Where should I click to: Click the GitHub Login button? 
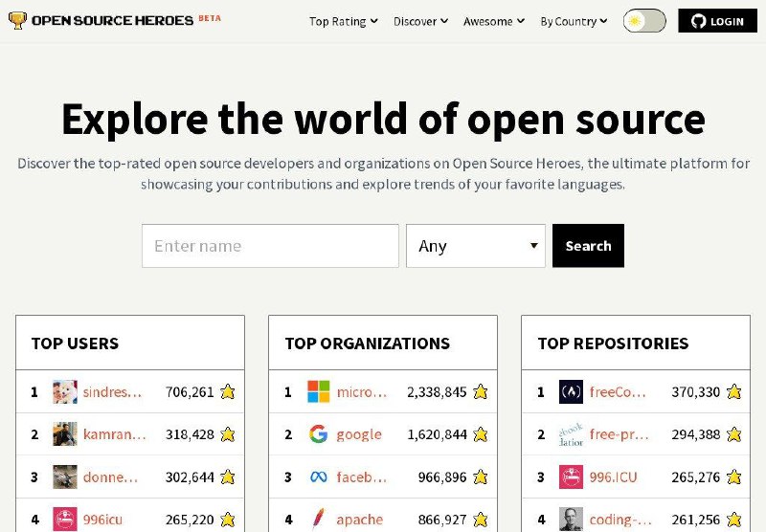coord(717,21)
